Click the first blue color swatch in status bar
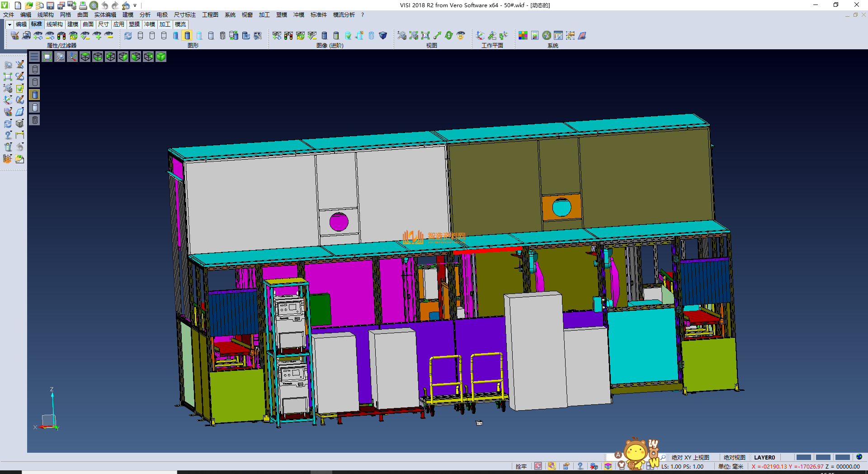868x474 pixels. [803, 457]
